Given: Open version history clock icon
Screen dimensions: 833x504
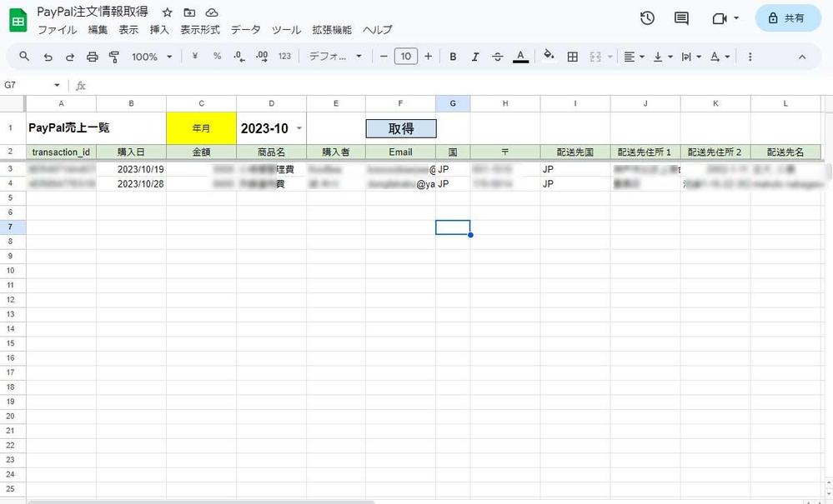Looking at the screenshot, I should click(647, 18).
